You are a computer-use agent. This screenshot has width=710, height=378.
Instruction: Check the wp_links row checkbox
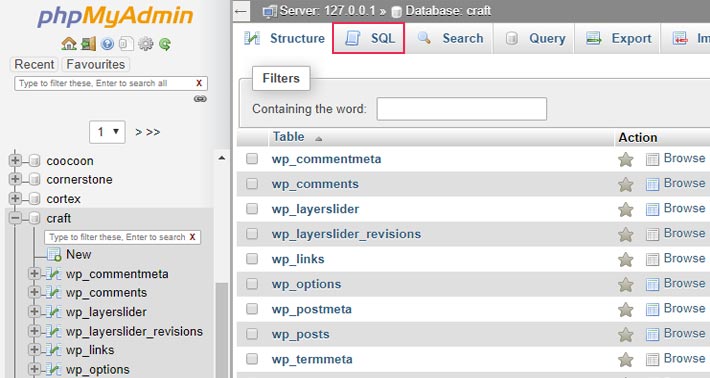tap(252, 258)
